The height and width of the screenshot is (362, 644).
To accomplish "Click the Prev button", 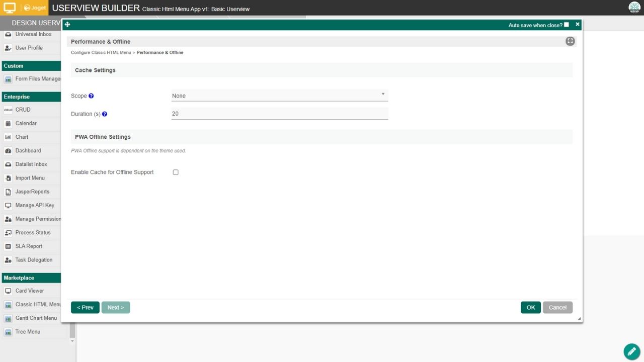I will [85, 308].
